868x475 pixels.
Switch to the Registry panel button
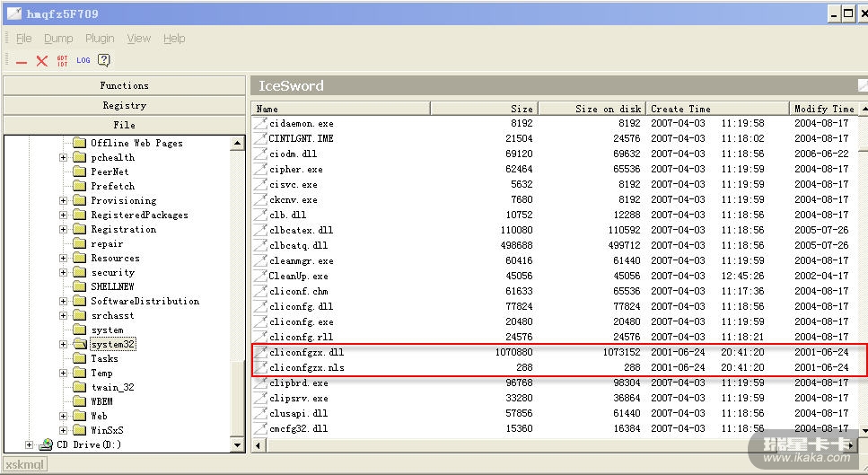124,105
